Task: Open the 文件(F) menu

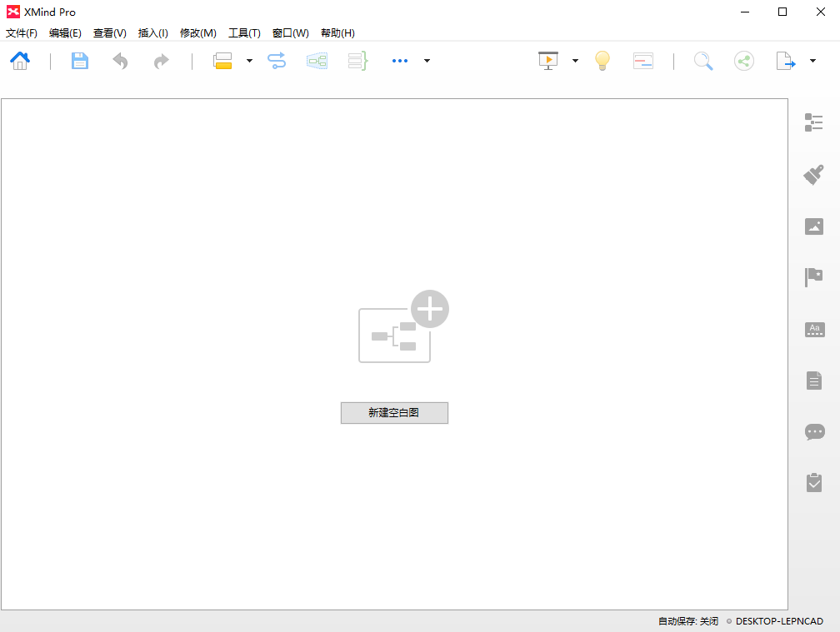Action: [22, 33]
